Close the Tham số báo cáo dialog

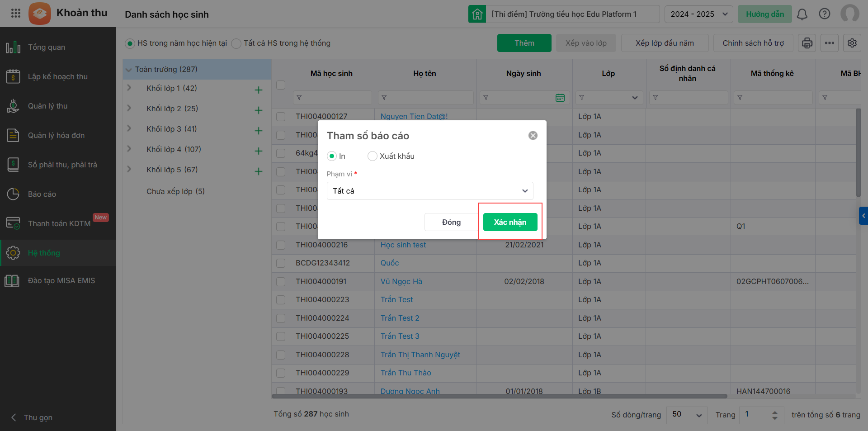click(x=533, y=136)
